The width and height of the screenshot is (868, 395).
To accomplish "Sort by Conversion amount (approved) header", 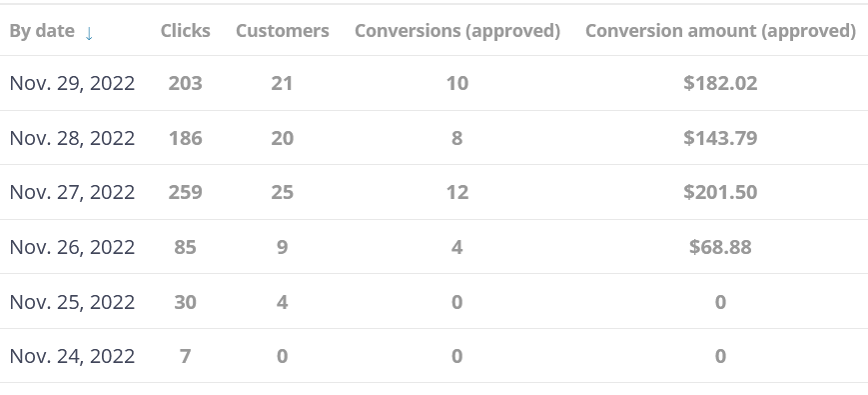I will (720, 31).
